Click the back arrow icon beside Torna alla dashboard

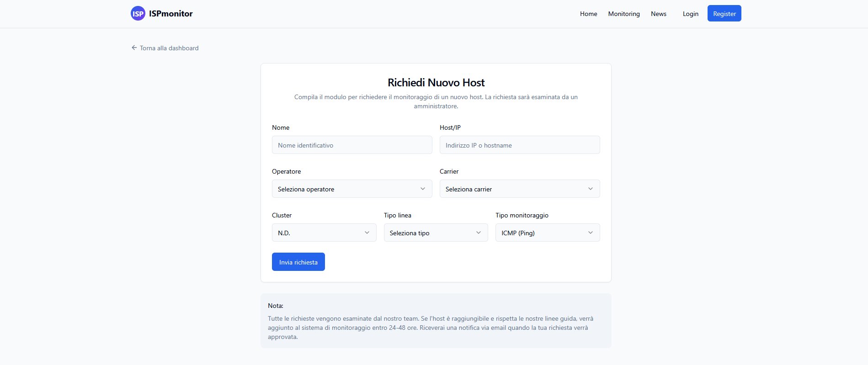point(134,48)
